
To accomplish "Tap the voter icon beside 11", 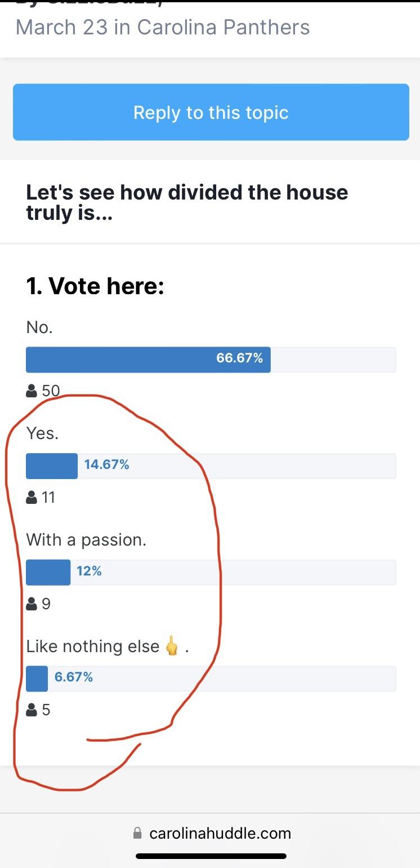I will (x=32, y=497).
